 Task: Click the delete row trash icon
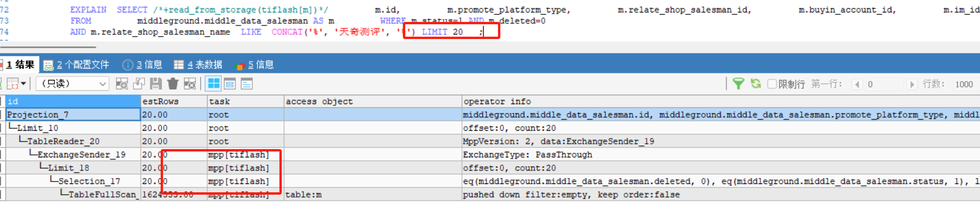172,84
